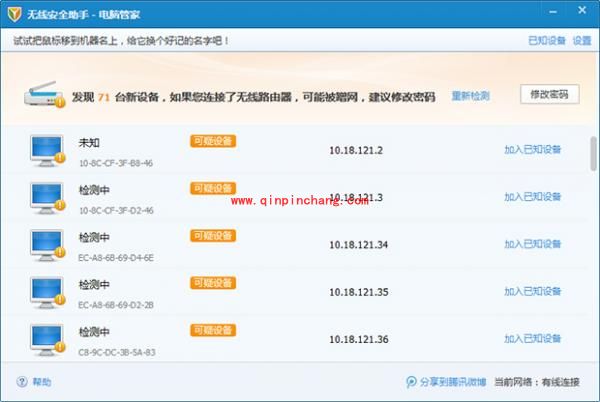Click MAC address C8-9C-DC-3B-5A-83
The width and height of the screenshot is (600, 402).
(x=117, y=352)
